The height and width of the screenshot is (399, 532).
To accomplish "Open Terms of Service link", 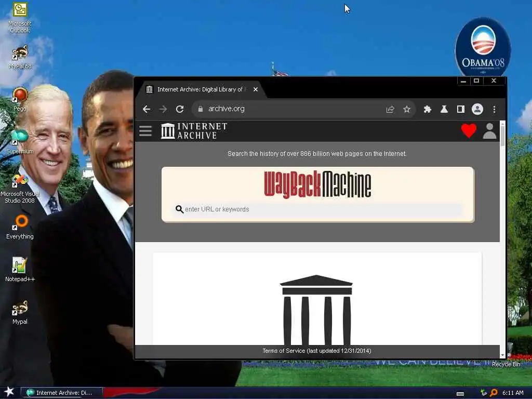I will point(316,351).
